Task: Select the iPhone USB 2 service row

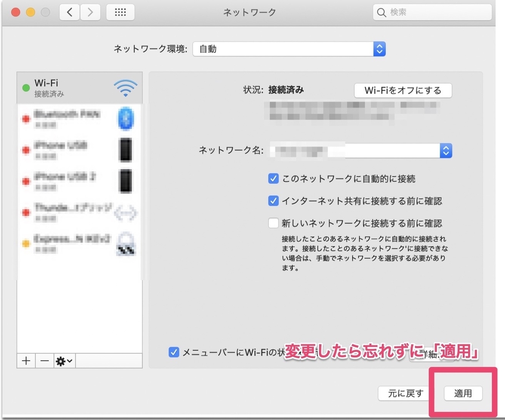Action: pos(80,181)
